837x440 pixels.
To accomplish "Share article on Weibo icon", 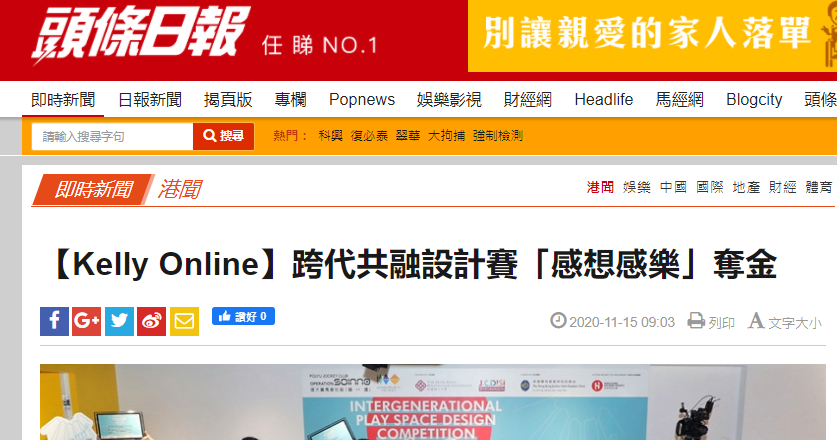I will (x=152, y=321).
